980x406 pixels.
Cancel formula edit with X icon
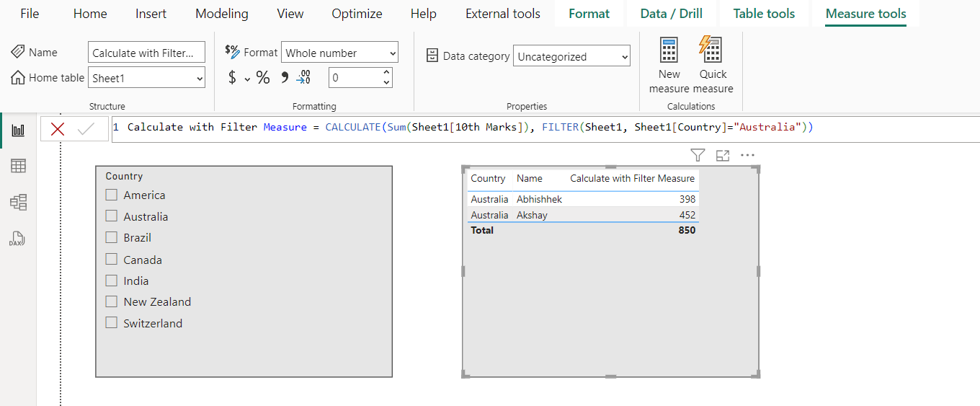click(x=58, y=129)
